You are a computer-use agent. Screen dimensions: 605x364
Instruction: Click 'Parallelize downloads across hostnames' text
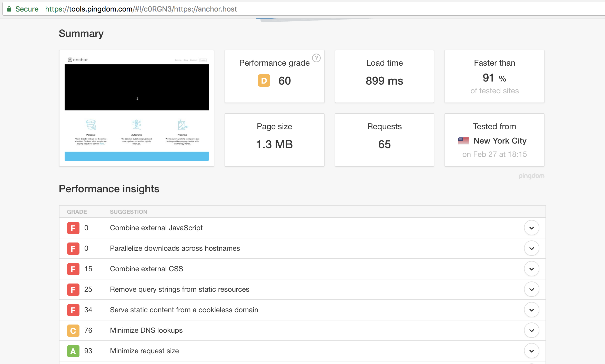[x=175, y=248]
